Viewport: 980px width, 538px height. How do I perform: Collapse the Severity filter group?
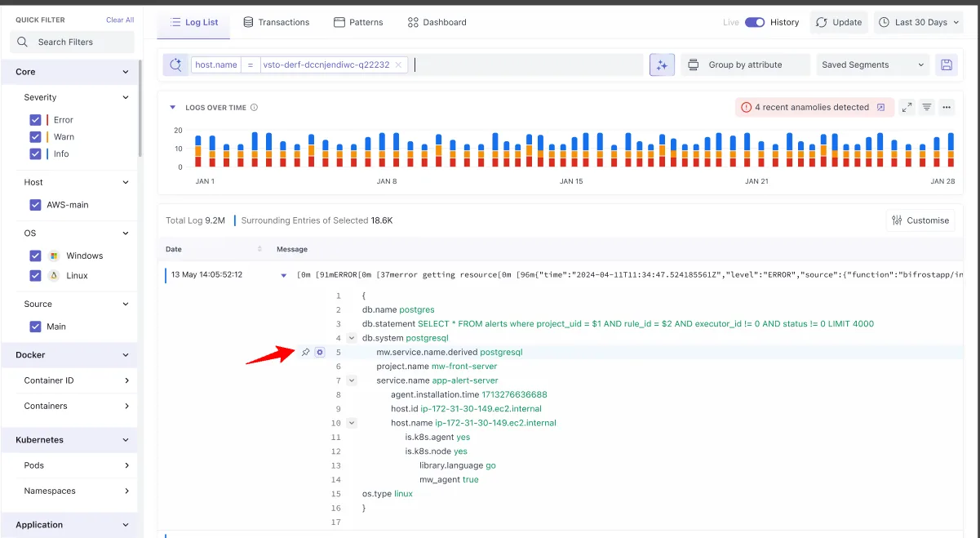pos(126,97)
